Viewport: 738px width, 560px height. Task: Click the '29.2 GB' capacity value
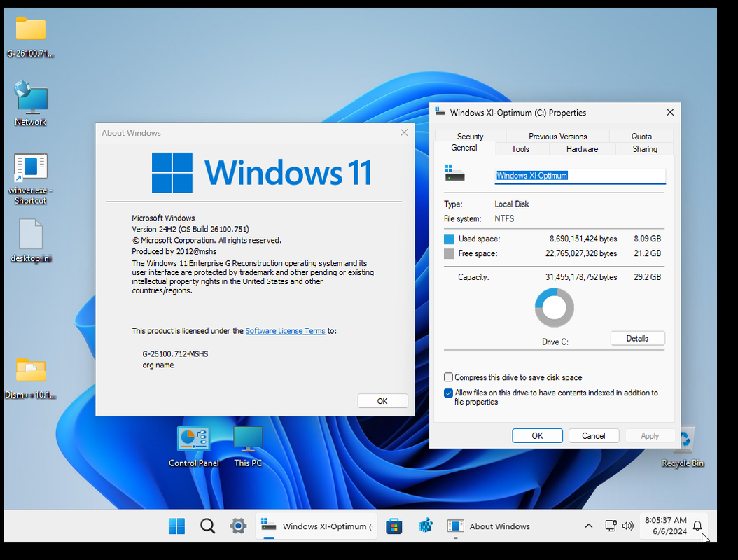click(x=647, y=277)
